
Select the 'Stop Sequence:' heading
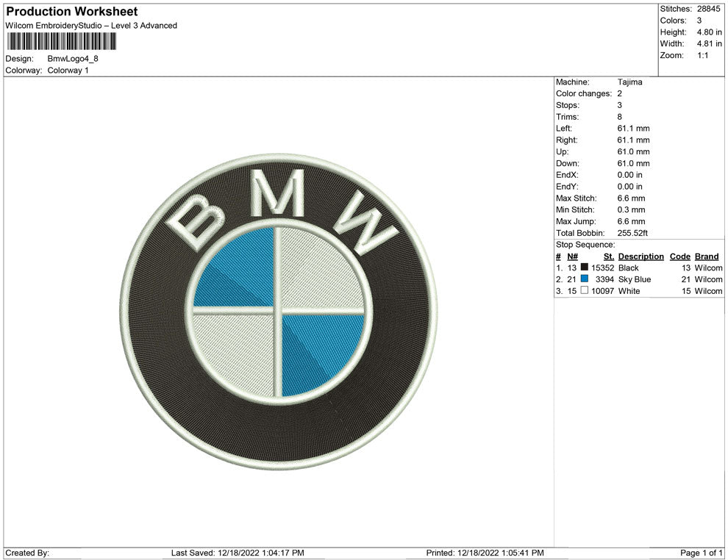tap(585, 245)
